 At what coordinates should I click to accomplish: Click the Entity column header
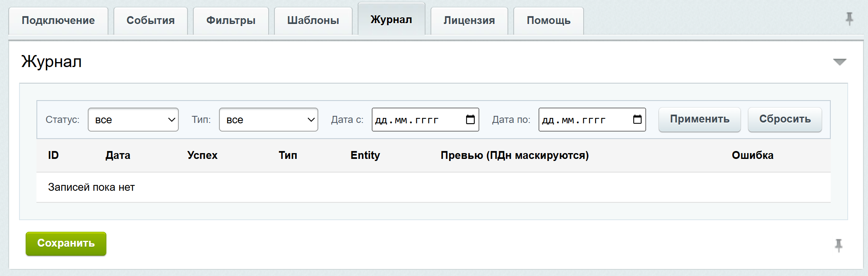pyautogui.click(x=365, y=155)
